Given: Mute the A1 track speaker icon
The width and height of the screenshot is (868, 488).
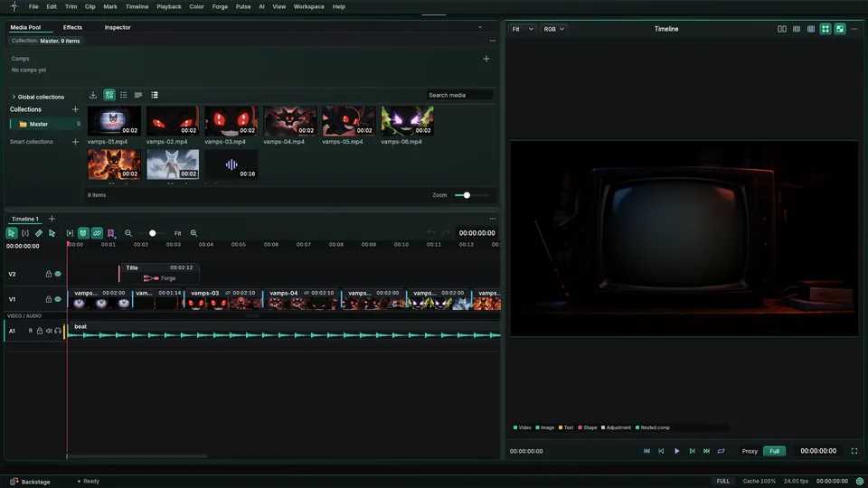Looking at the screenshot, I should [x=49, y=331].
